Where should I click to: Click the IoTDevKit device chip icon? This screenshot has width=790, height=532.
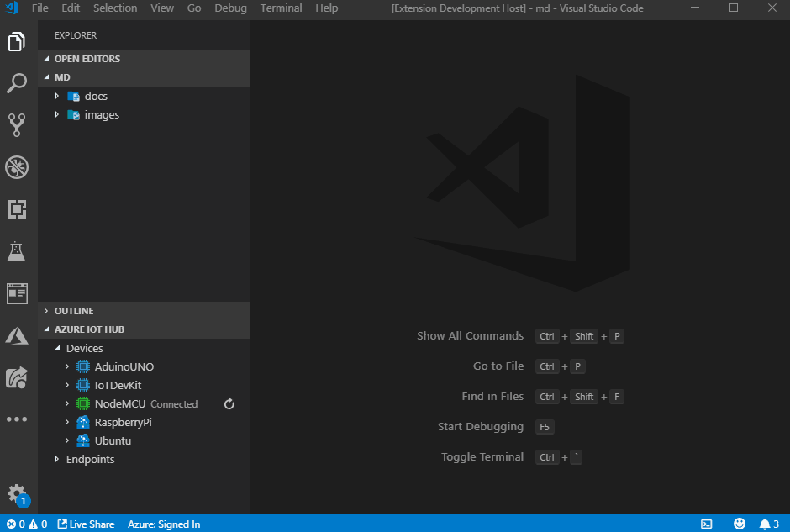click(x=83, y=386)
